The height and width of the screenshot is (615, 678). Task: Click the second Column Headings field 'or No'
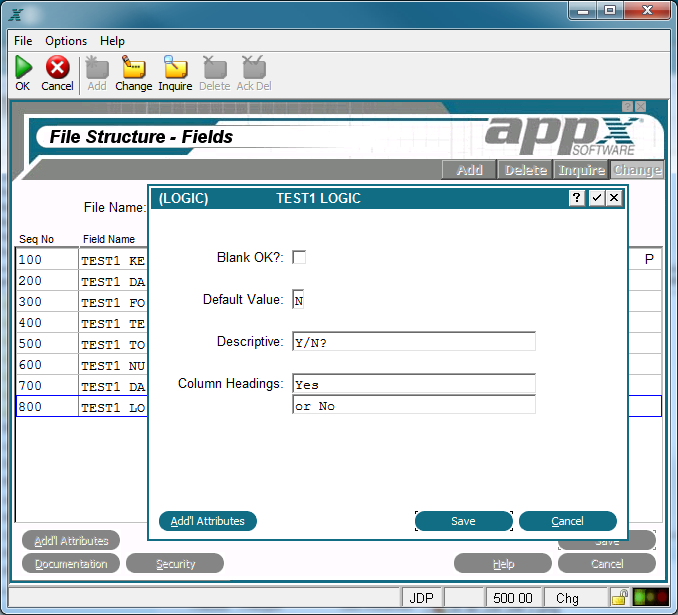414,405
